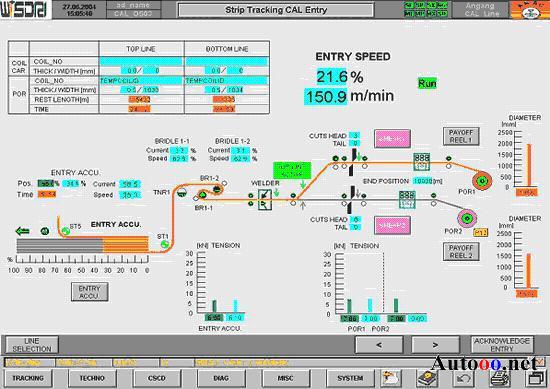The image size is (550, 389).
Task: Click the green Run status indicator
Action: (427, 83)
